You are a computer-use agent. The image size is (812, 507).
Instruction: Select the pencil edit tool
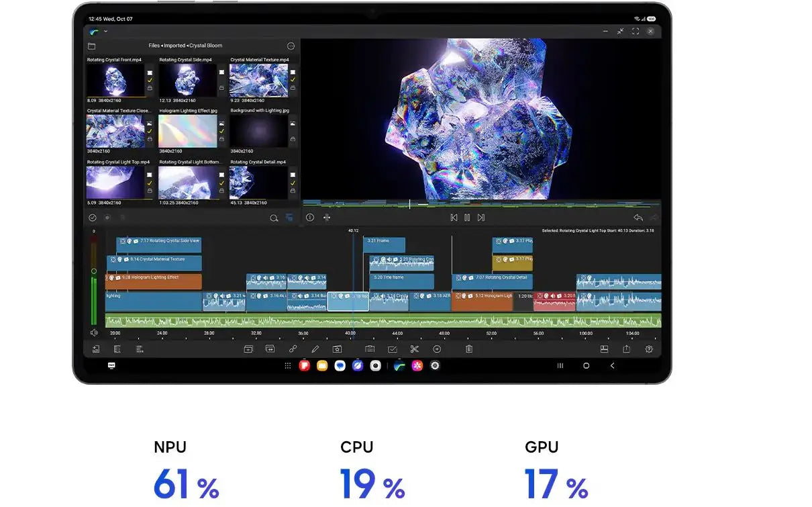point(315,349)
